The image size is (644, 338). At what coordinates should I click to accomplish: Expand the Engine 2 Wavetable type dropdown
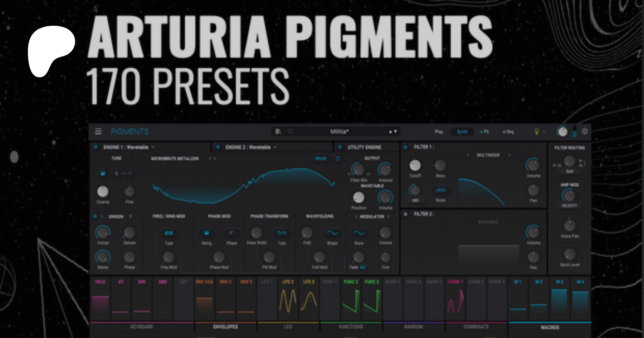[x=275, y=147]
